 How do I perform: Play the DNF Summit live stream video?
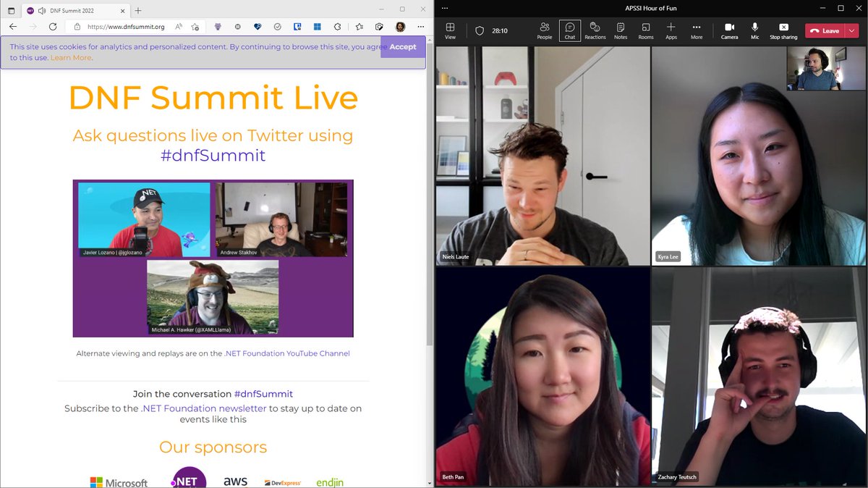pos(213,258)
